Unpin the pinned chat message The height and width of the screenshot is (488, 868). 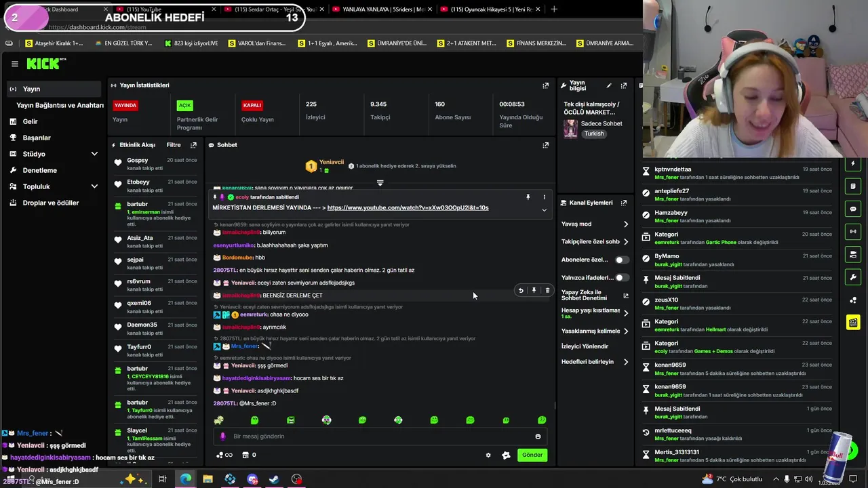(x=528, y=197)
